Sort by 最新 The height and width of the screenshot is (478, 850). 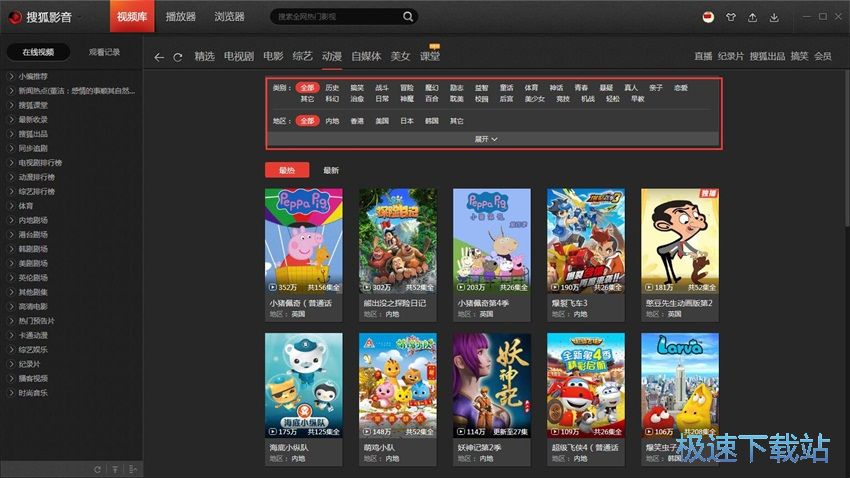coord(331,170)
